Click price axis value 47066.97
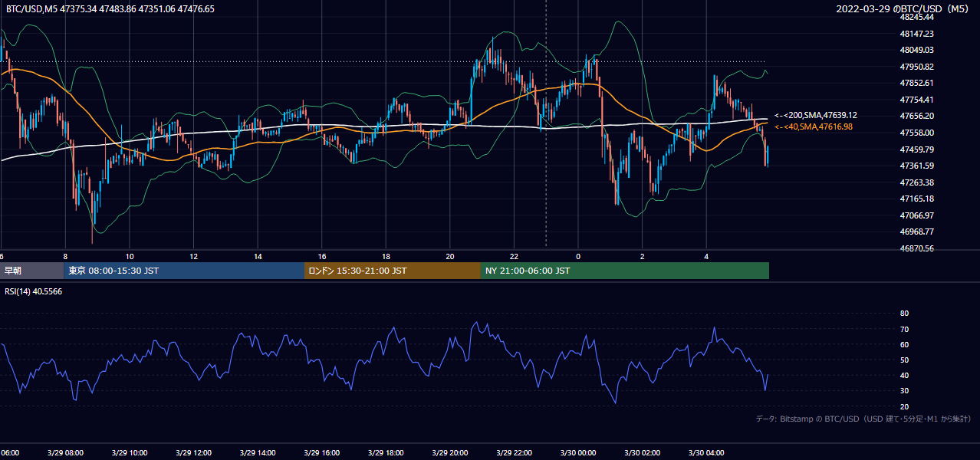The width and height of the screenshot is (980, 460). 916,215
